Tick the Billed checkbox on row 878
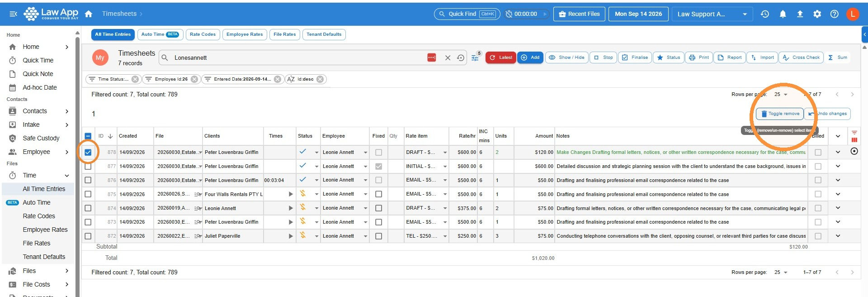868x297 pixels. tap(818, 153)
